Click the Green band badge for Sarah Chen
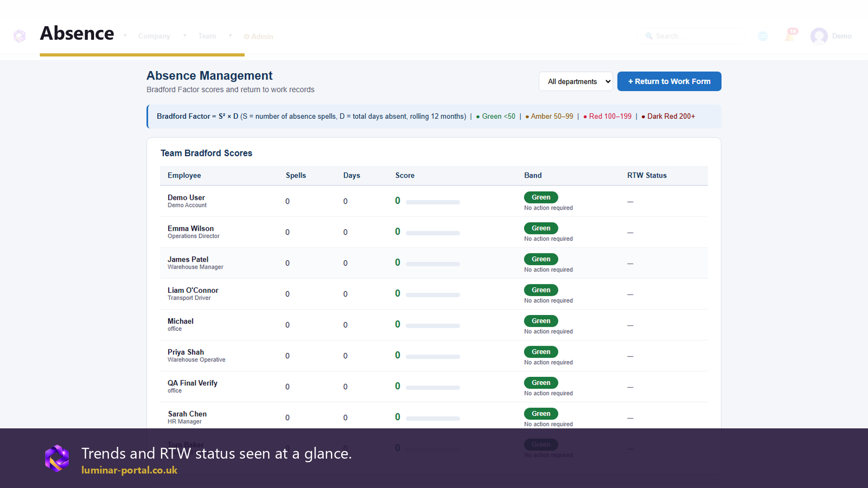The height and width of the screenshot is (488, 868). pos(541,413)
